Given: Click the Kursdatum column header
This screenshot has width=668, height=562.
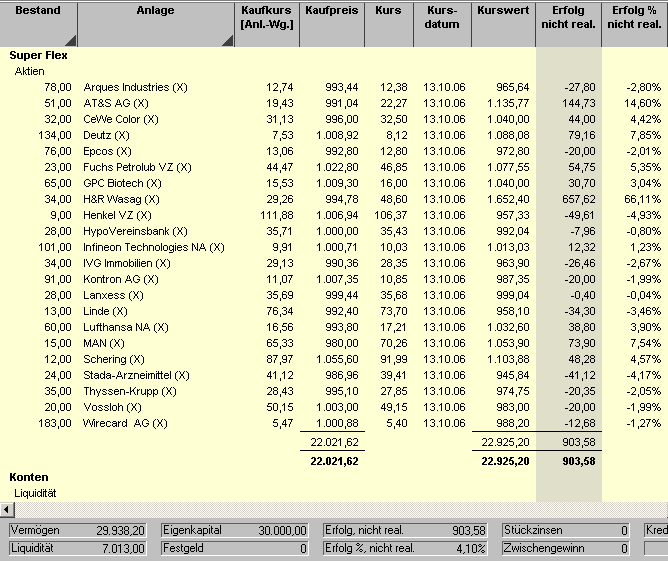Looking at the screenshot, I should (442, 24).
